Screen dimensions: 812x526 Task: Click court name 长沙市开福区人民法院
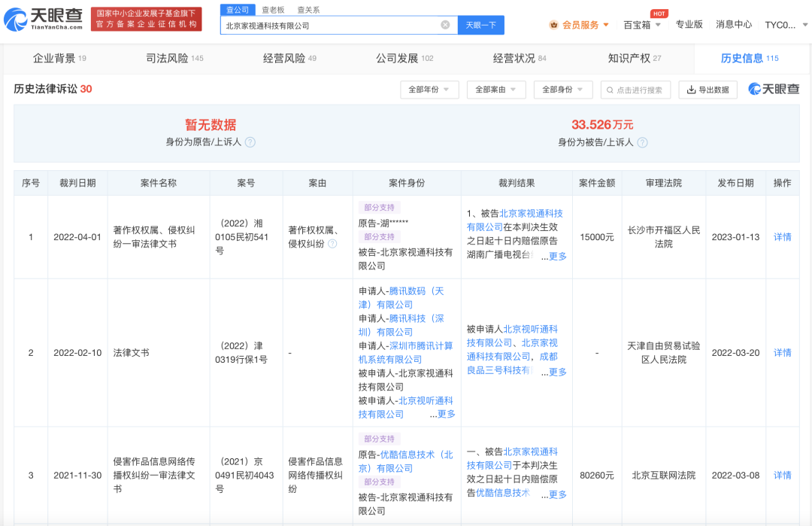pos(664,237)
